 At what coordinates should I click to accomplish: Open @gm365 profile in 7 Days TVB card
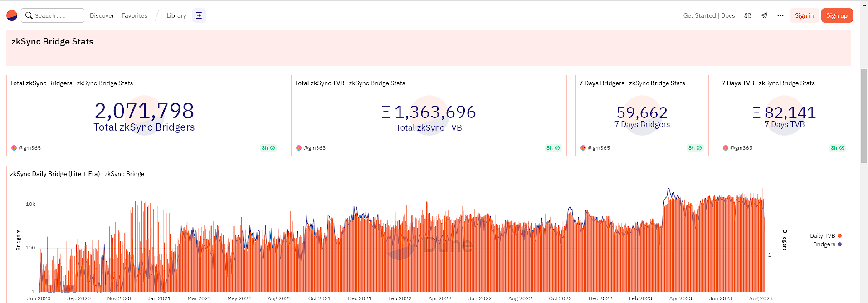click(x=741, y=148)
